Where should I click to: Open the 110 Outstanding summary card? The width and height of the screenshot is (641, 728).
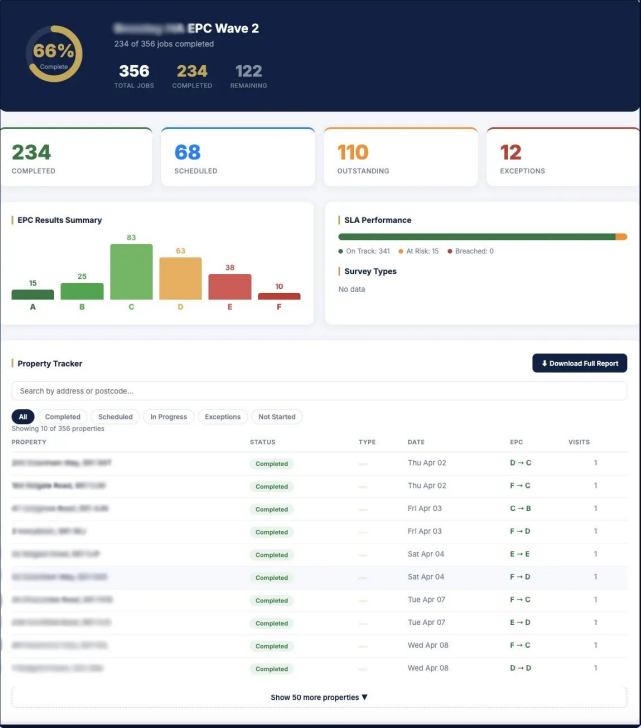pos(401,157)
